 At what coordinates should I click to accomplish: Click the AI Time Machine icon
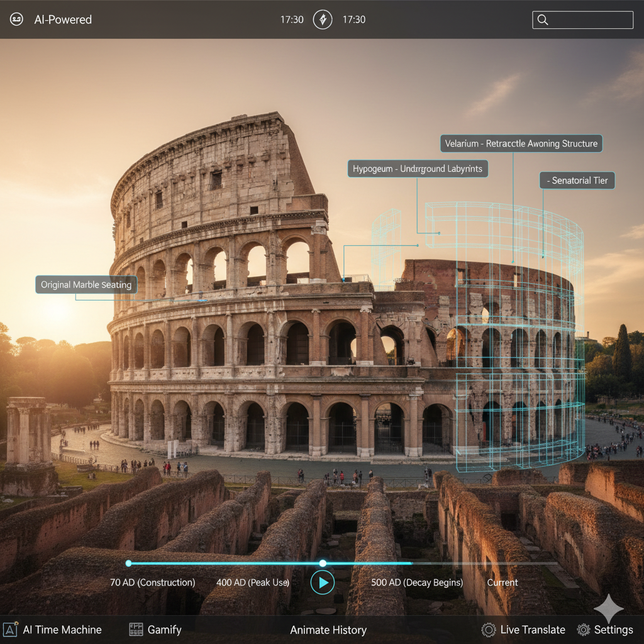tap(11, 630)
